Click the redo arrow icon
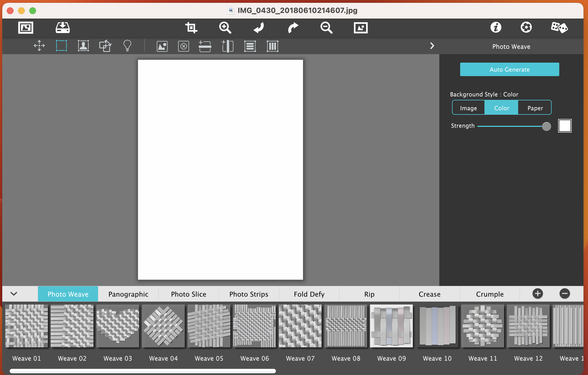This screenshot has width=588, height=375. (293, 28)
